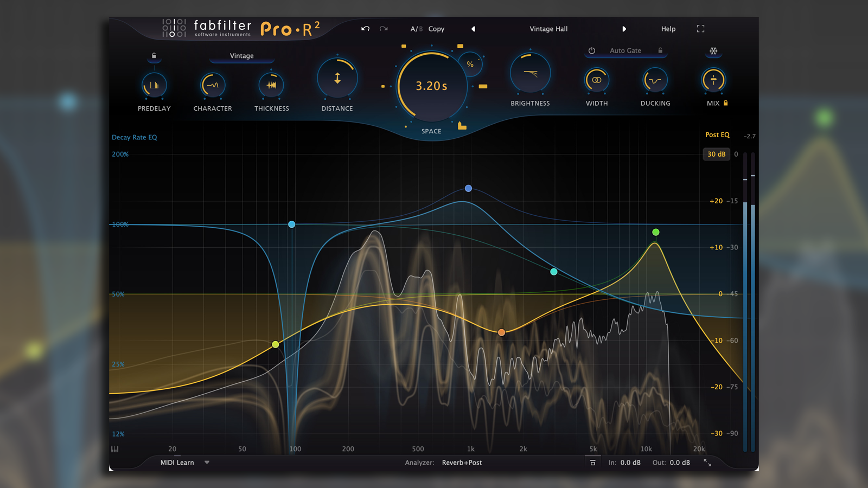Select the Decay Rate EQ label
The width and height of the screenshot is (868, 488).
(x=135, y=137)
